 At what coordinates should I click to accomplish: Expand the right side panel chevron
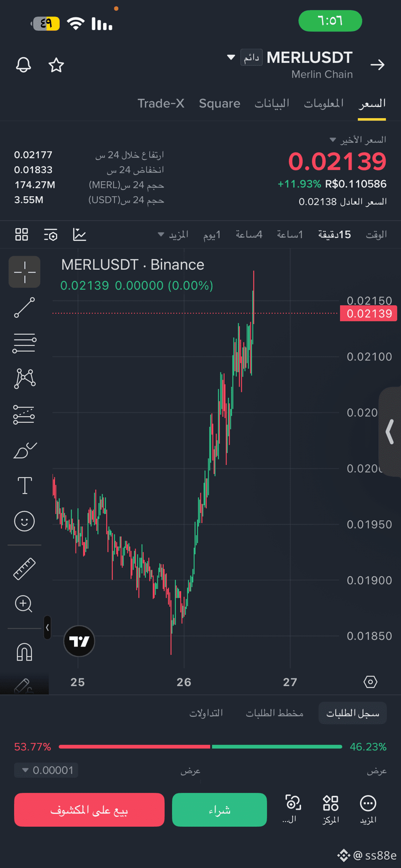pyautogui.click(x=390, y=432)
